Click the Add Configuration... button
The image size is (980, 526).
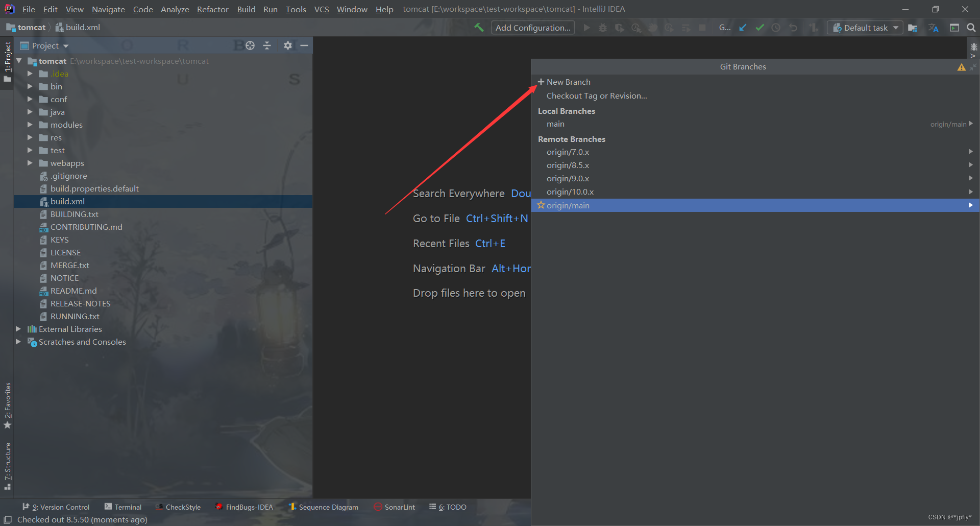pyautogui.click(x=533, y=28)
